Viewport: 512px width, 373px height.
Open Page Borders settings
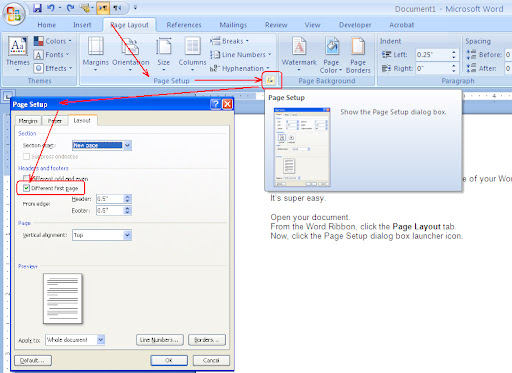(358, 55)
